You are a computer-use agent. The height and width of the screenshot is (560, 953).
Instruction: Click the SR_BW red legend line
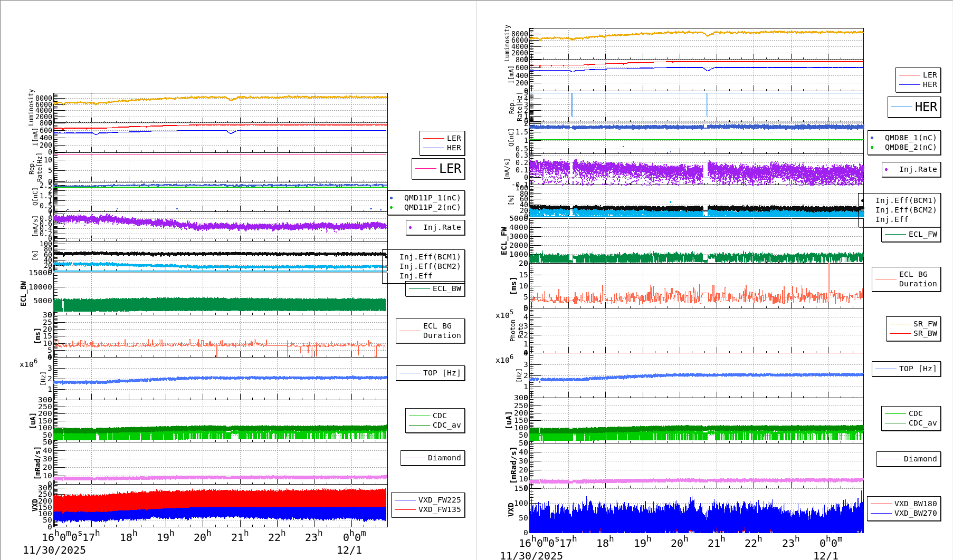[x=900, y=334]
